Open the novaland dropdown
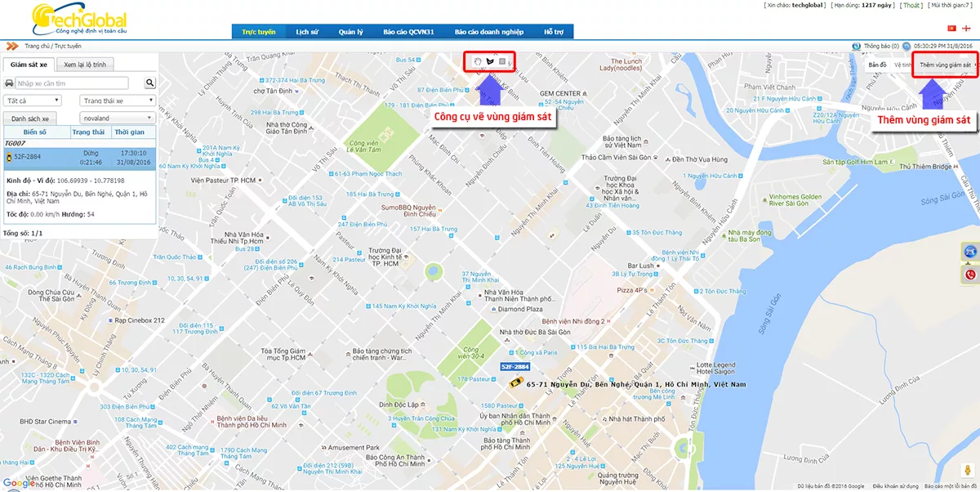Screen dimensions: 980x492 (117, 118)
